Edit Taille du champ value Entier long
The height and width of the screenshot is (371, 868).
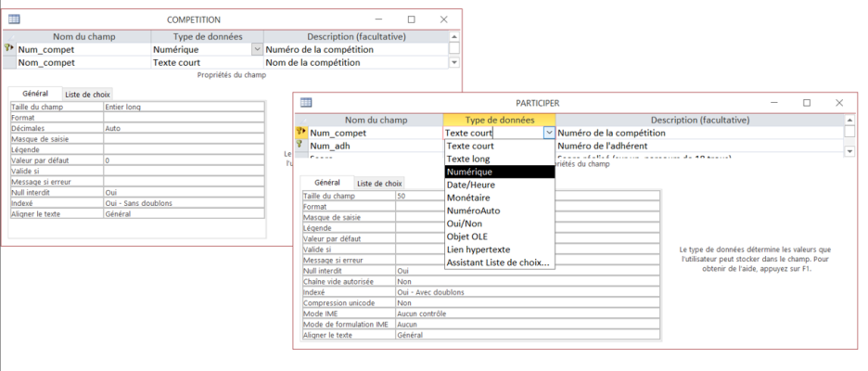click(184, 107)
